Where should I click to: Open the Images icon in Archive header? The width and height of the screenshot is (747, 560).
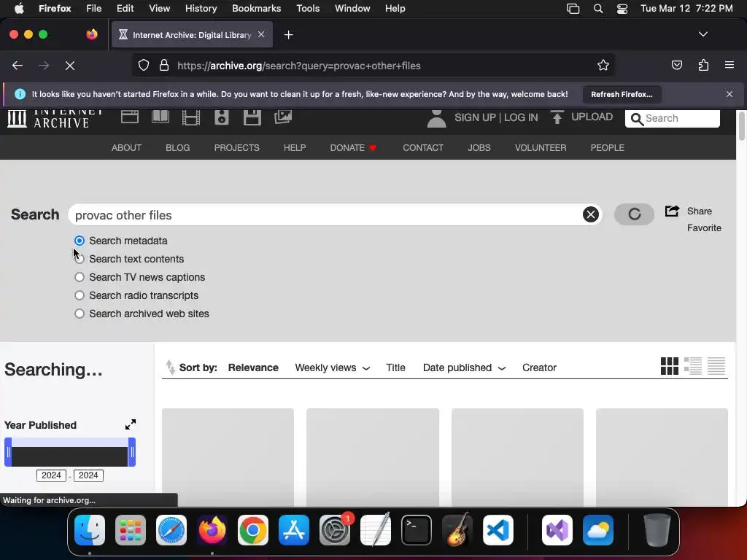pyautogui.click(x=283, y=117)
